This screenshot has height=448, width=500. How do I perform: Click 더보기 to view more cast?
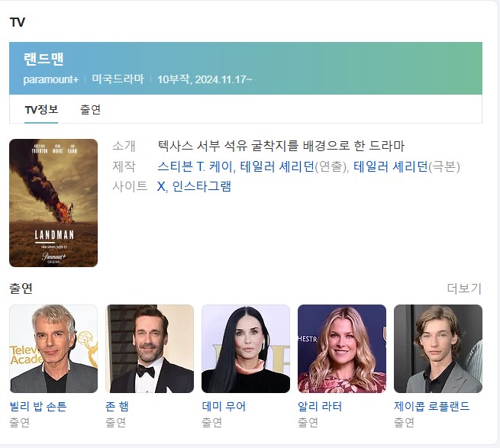click(x=464, y=288)
